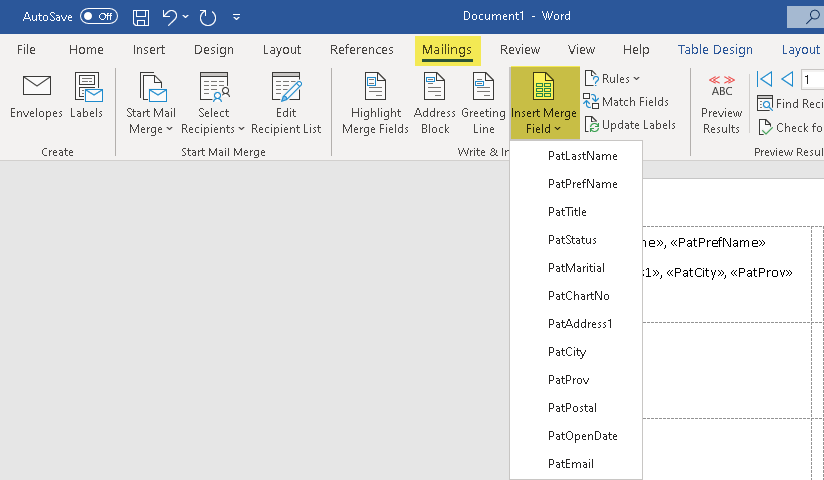Click the Match Fields button
This screenshot has height=480, width=824.
(626, 102)
